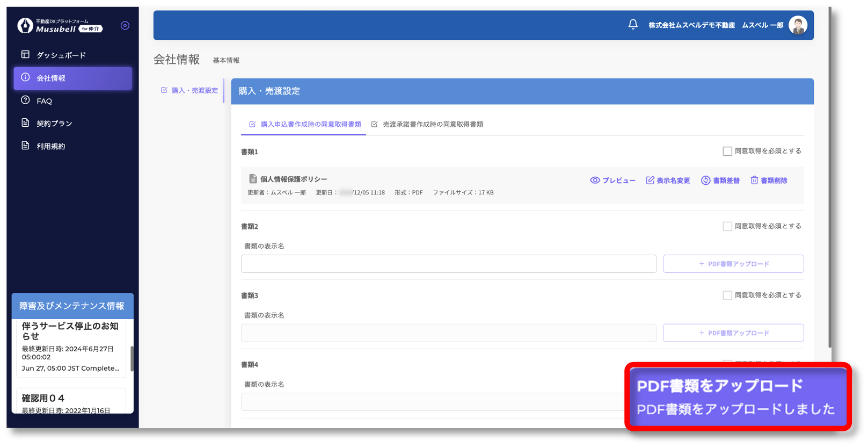Click the maintenance info panel scrollbar
The image size is (868, 448).
(132, 358)
